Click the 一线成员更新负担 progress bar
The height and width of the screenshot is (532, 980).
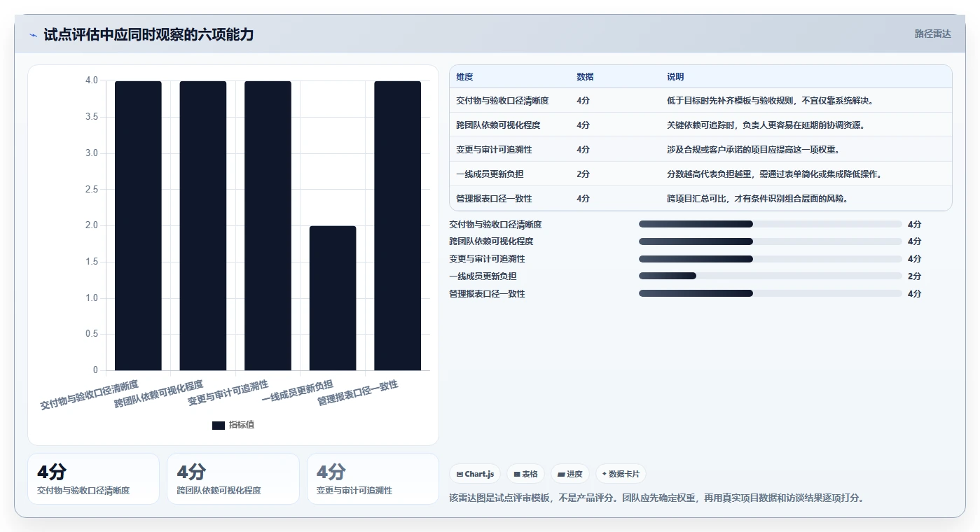tap(771, 276)
